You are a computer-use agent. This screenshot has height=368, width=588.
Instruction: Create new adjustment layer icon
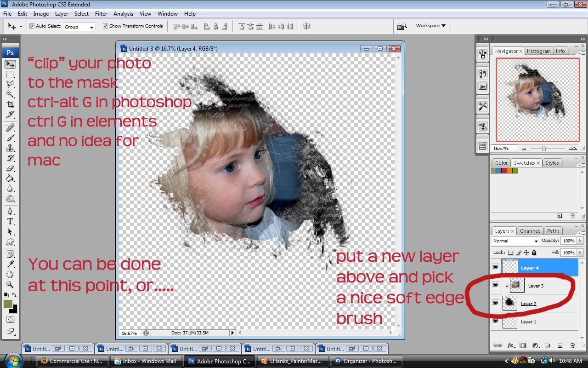[x=535, y=345]
